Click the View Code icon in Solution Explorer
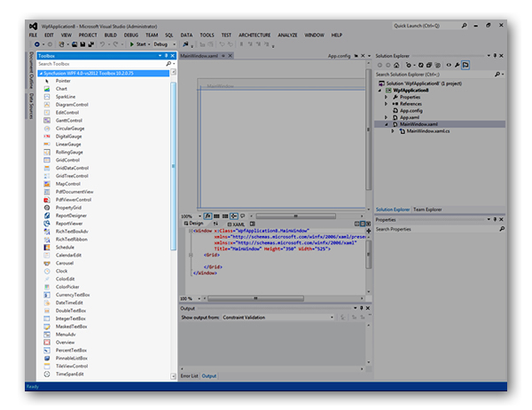 pyautogui.click(x=449, y=65)
